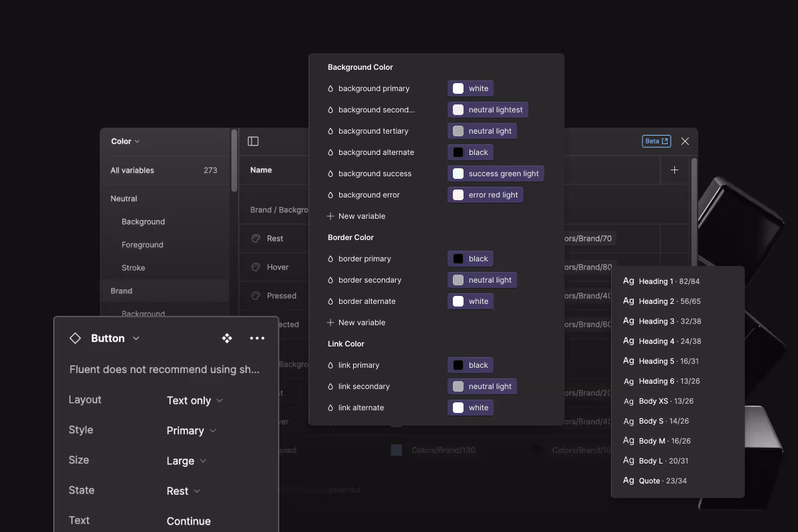Click the Name column header

(x=261, y=170)
